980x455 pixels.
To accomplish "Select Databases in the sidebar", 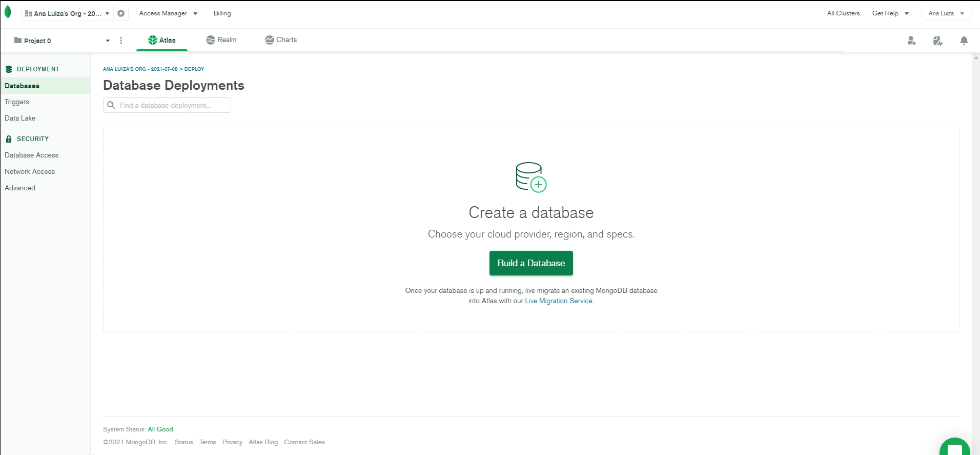I will [45, 86].
